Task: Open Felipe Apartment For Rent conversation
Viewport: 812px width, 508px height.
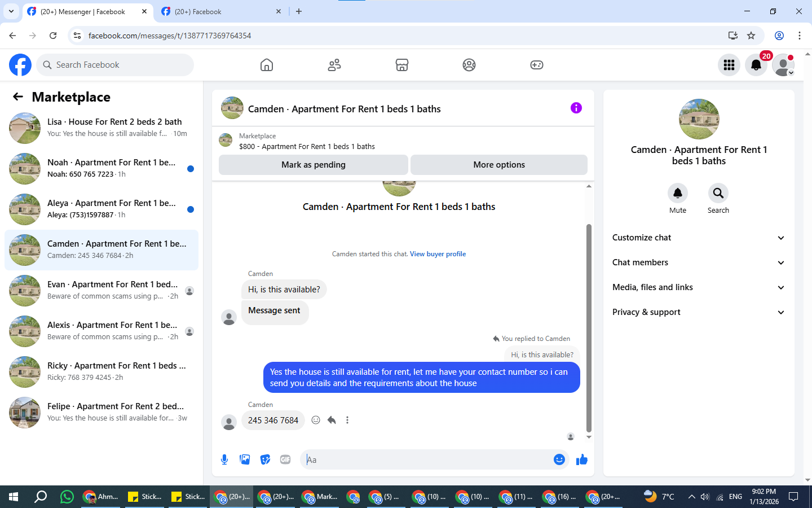Action: tap(101, 413)
